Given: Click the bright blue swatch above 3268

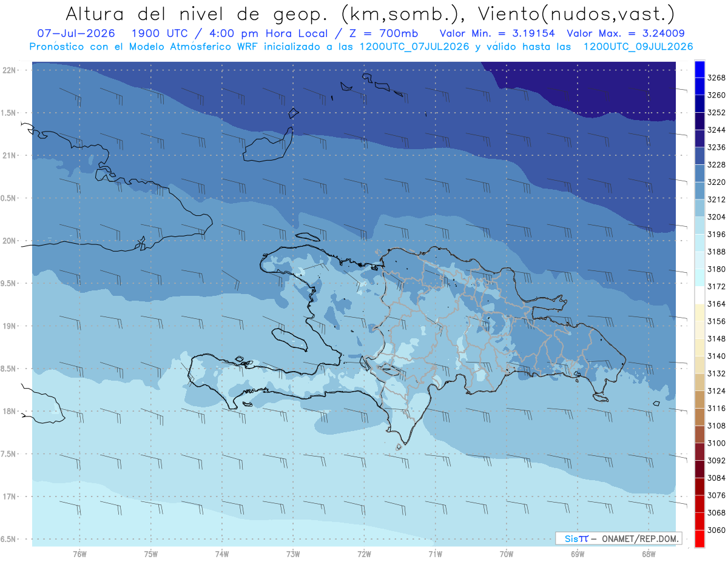Looking at the screenshot, I should [699, 69].
